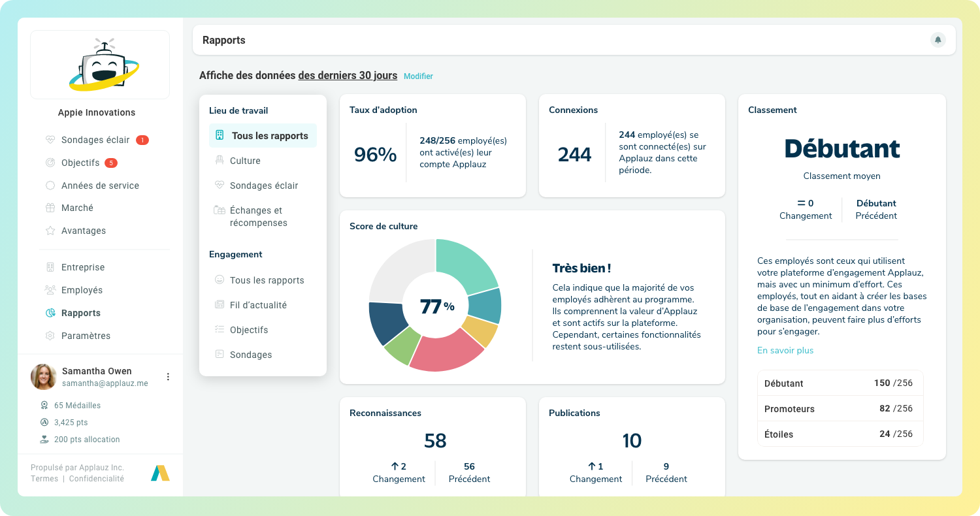This screenshot has width=980, height=516.
Task: Click the 77% culture score donut chart
Action: point(434,304)
